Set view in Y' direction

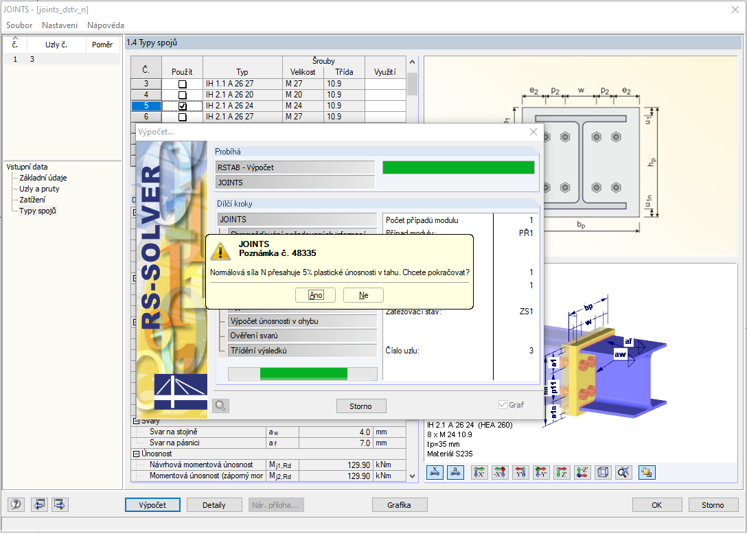[x=520, y=472]
